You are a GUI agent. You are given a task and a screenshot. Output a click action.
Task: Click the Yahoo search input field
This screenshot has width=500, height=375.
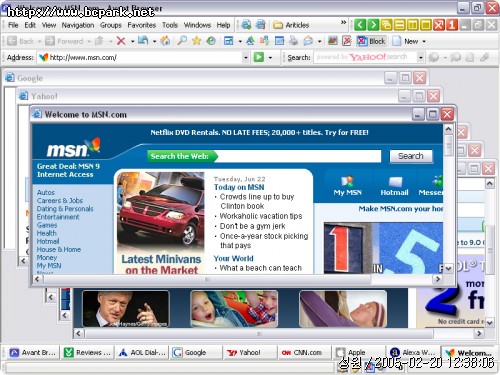[365, 57]
